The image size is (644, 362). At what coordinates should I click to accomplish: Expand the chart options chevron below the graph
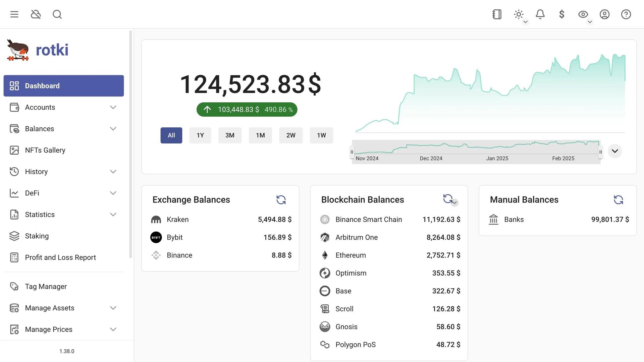pyautogui.click(x=614, y=151)
